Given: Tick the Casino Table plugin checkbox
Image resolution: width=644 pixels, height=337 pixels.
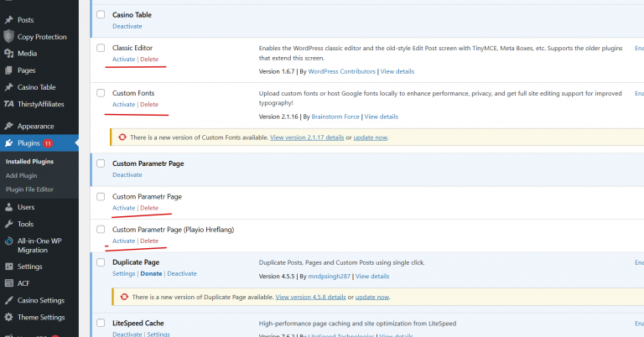Looking at the screenshot, I should click(x=101, y=15).
